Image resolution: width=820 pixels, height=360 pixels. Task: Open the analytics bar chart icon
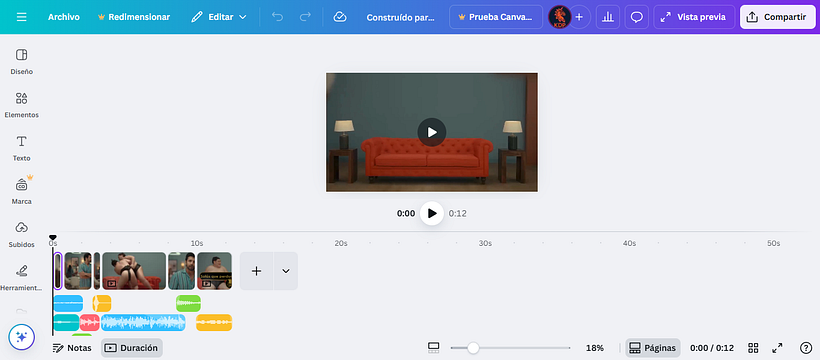coord(608,17)
